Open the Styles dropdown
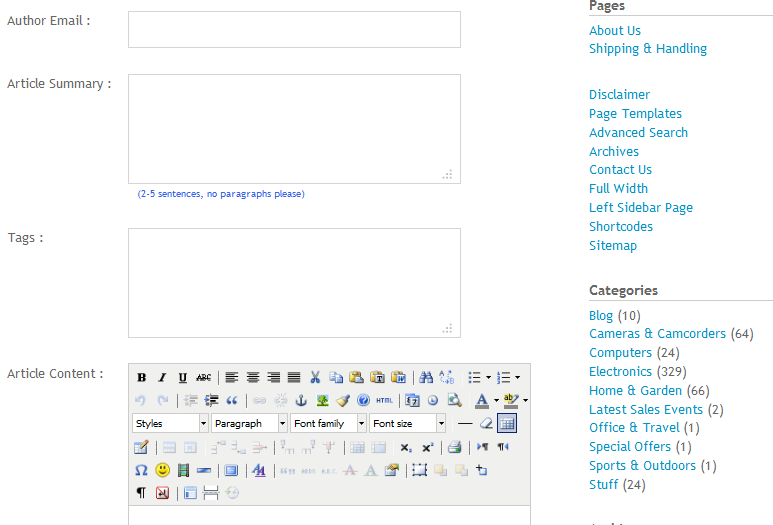The width and height of the screenshot is (773, 525). click(170, 423)
